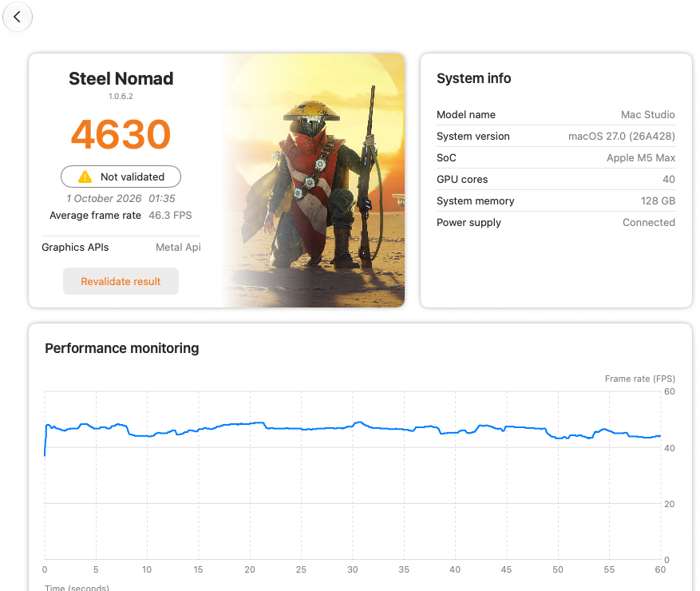Click the SoC label

446,157
